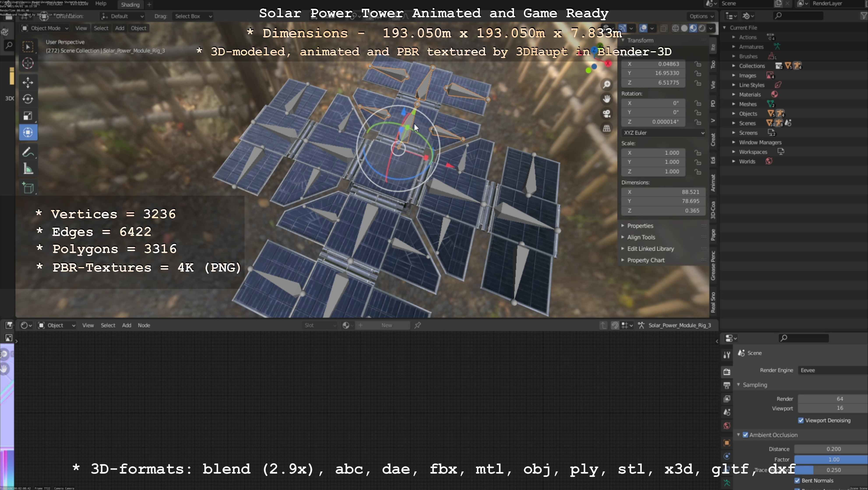This screenshot has height=490, width=868.
Task: Select the Rotate tool in toolbar
Action: pos(28,99)
